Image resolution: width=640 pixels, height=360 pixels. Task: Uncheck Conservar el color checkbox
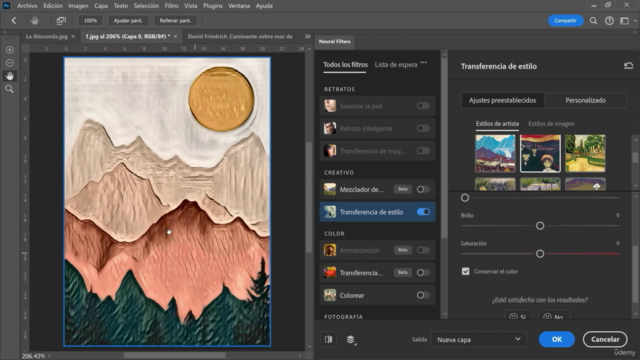[x=466, y=271]
